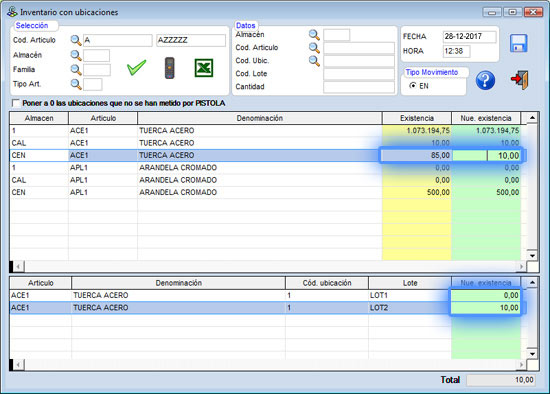
Task: Click the 500,00 existencia cell
Action: 417,192
